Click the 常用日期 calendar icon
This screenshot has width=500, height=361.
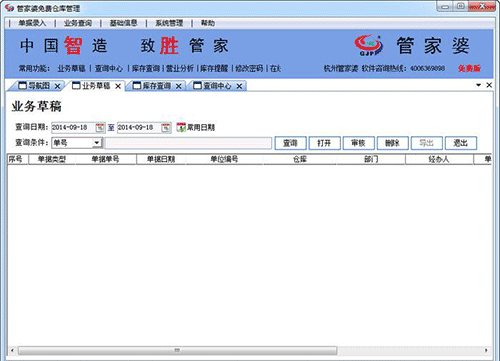(x=181, y=127)
